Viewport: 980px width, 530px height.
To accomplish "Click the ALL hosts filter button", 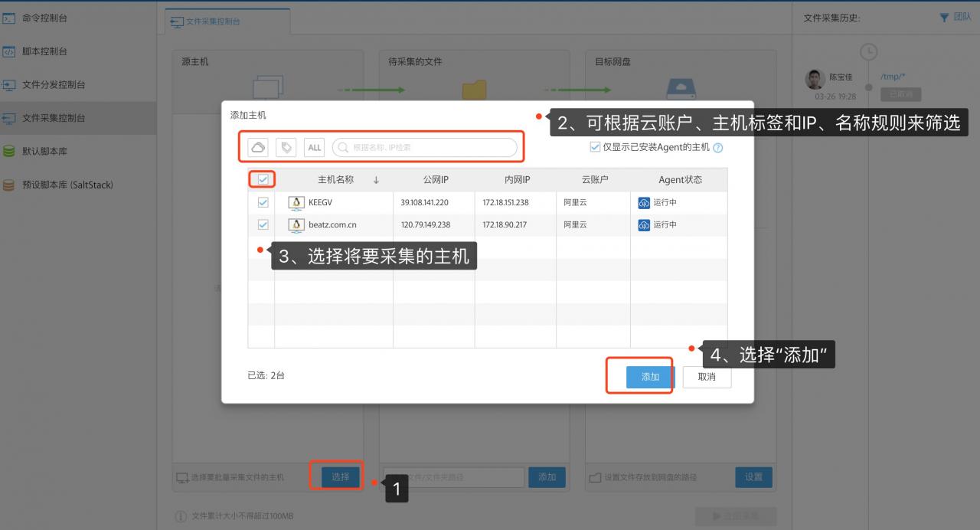I will [x=314, y=147].
